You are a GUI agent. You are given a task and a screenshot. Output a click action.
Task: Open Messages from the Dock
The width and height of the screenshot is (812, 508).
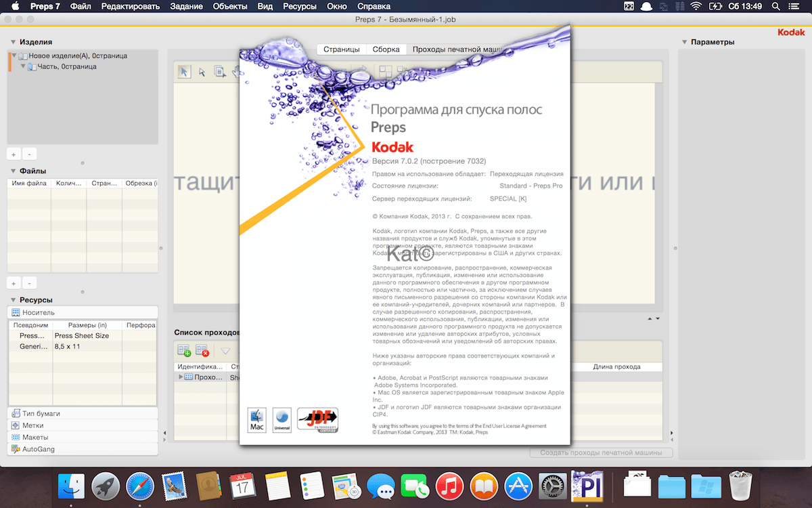pyautogui.click(x=381, y=486)
